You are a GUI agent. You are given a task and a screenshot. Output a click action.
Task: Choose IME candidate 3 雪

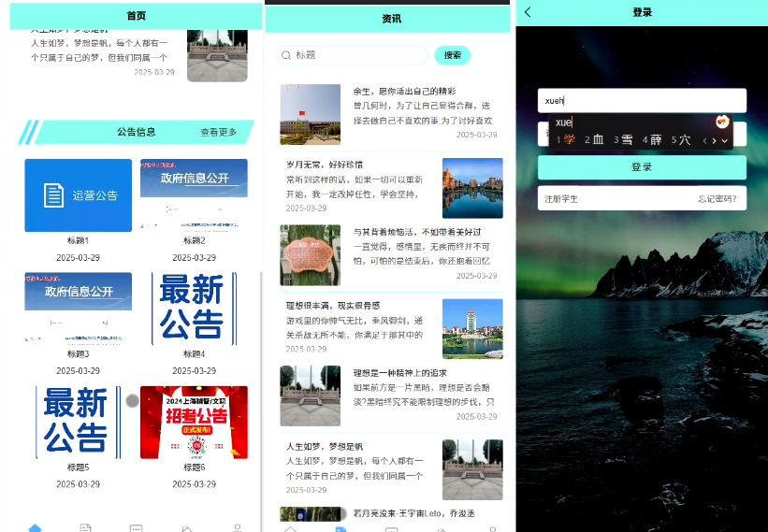[623, 140]
